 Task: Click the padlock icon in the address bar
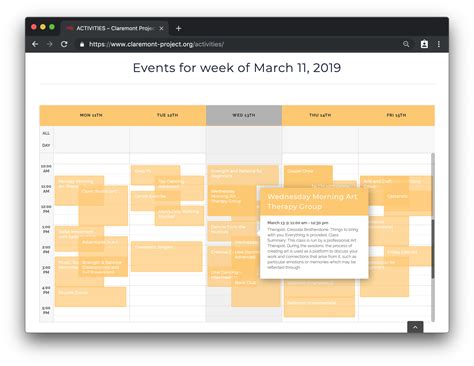(x=82, y=44)
